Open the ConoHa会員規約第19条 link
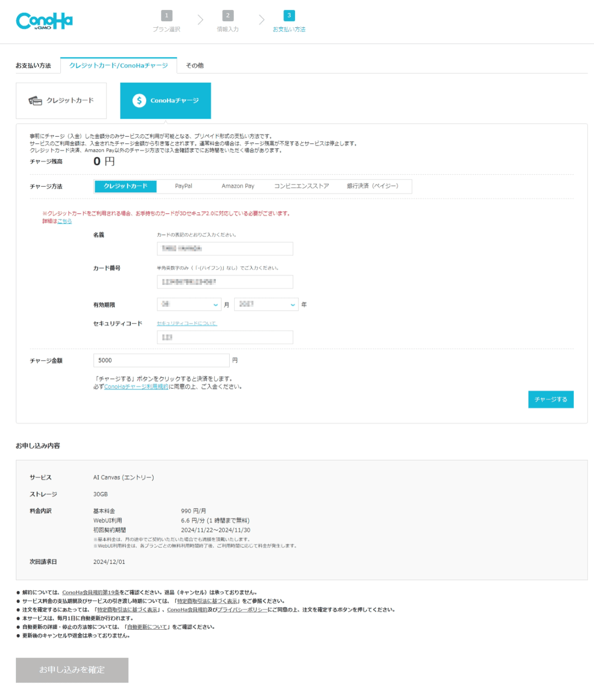 (91, 592)
